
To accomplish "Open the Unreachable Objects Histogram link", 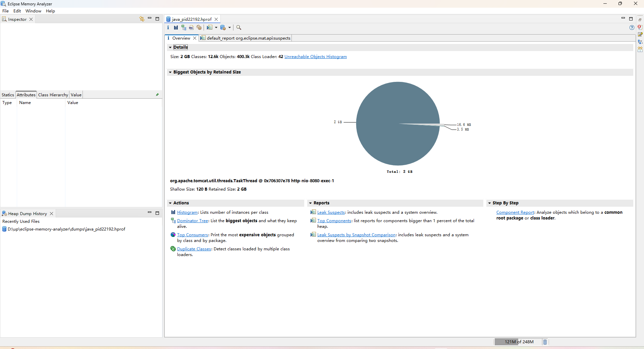I will pyautogui.click(x=316, y=57).
